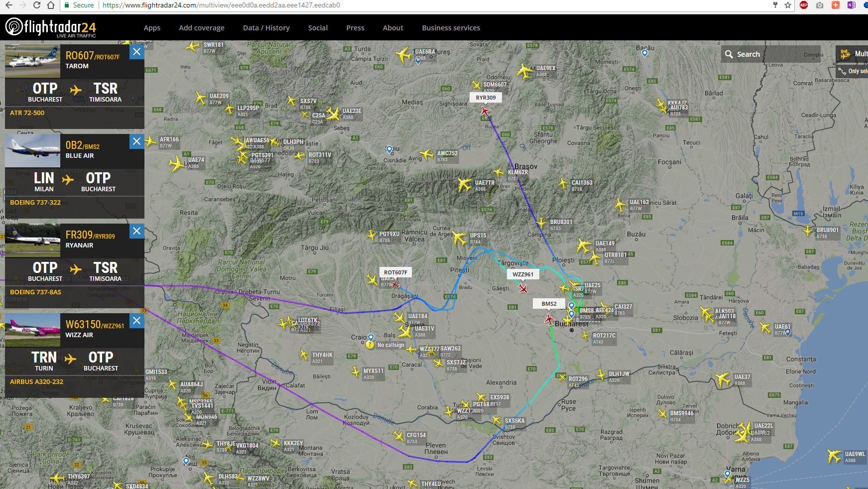The height and width of the screenshot is (489, 868).
Task: Open the Press menu item
Action: click(x=355, y=28)
